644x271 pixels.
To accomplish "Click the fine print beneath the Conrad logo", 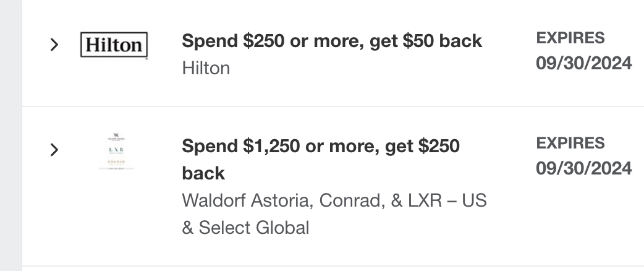I will coord(116,168).
